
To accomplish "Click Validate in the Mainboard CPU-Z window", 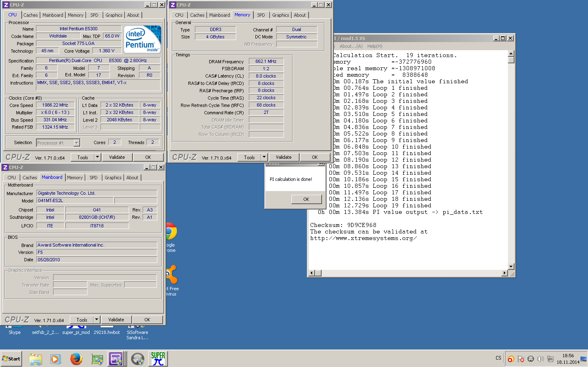I will [116, 320].
